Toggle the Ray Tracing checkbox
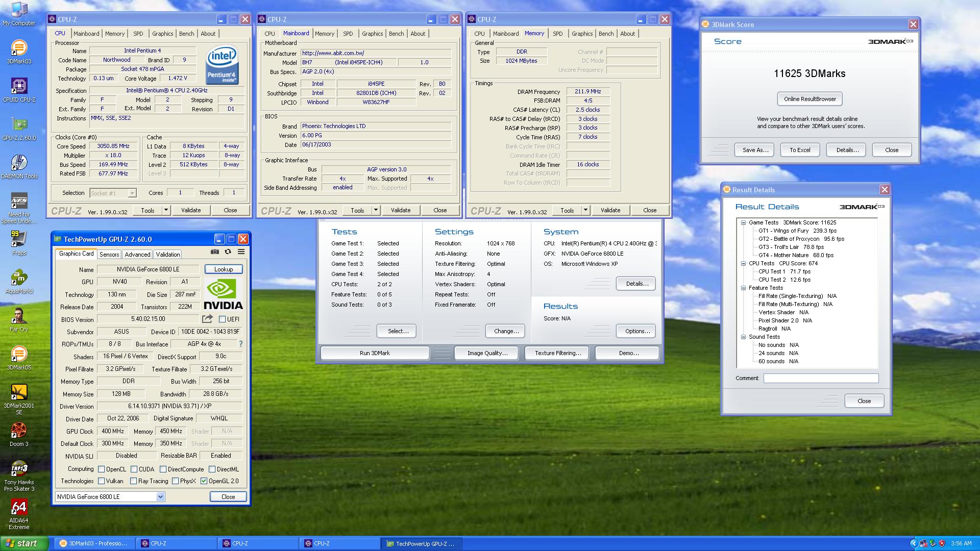Screen dimensions: 980x551 tap(133, 481)
